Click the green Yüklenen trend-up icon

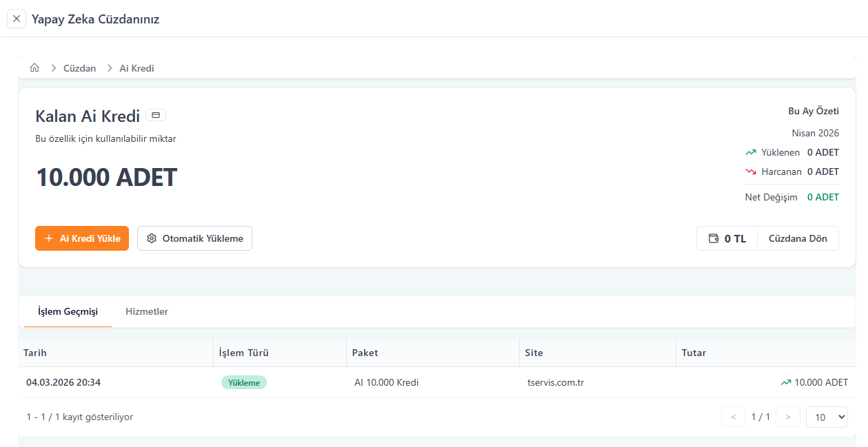pyautogui.click(x=751, y=152)
